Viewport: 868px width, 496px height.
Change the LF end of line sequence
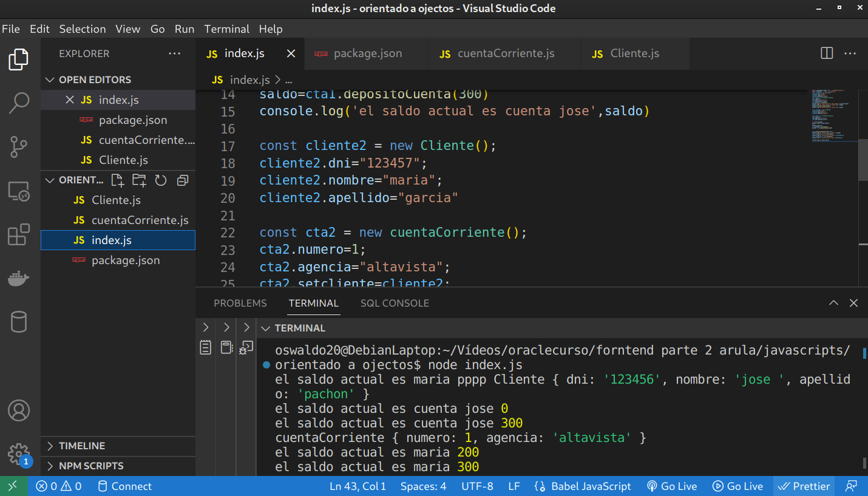(x=514, y=486)
